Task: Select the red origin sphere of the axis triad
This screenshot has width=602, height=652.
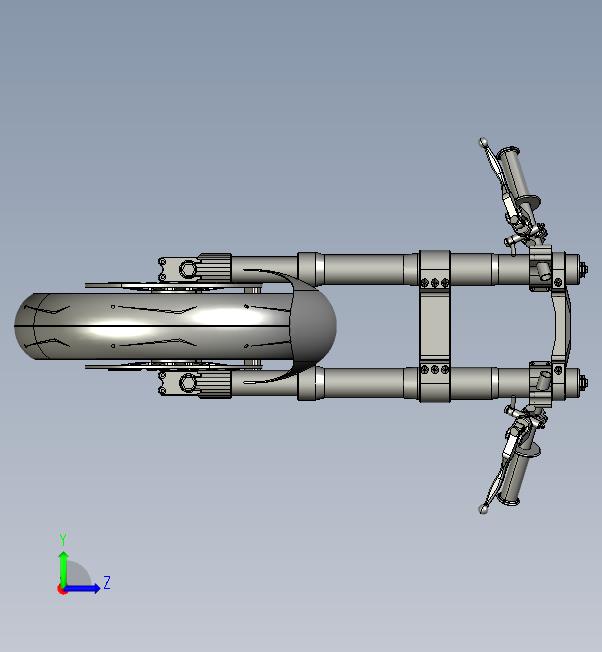Action: [62, 589]
